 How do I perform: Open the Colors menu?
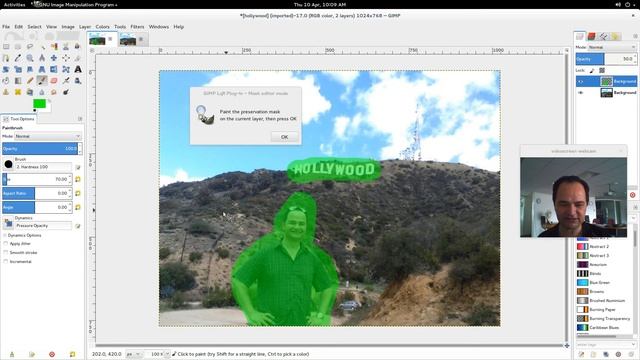coord(102,27)
